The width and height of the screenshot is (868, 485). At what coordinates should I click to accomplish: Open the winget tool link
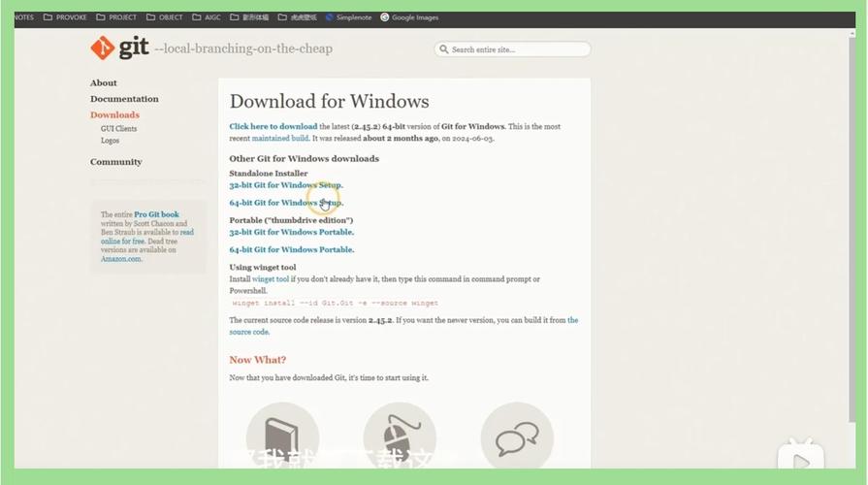coord(271,279)
